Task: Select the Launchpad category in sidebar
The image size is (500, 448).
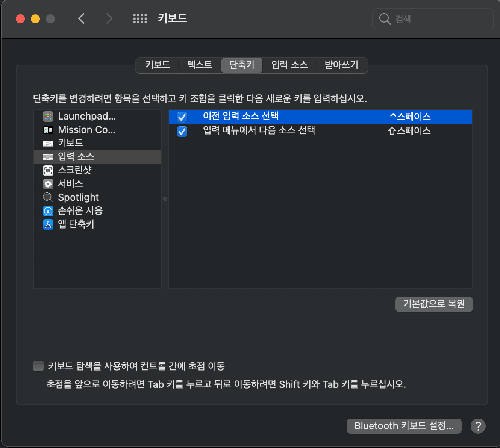Action: [x=86, y=116]
